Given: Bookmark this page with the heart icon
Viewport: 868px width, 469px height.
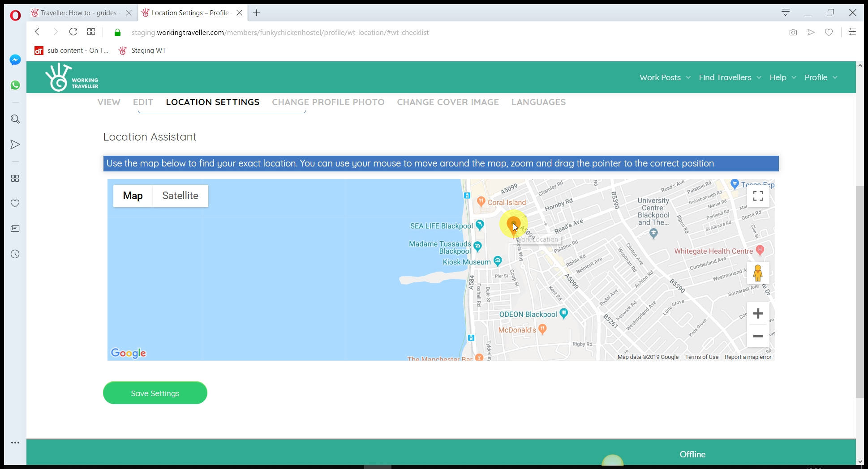Looking at the screenshot, I should coord(829,32).
